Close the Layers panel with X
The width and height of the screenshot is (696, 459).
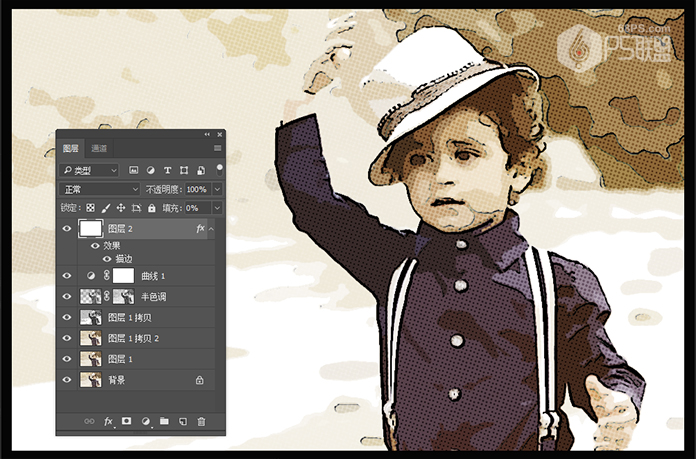219,135
